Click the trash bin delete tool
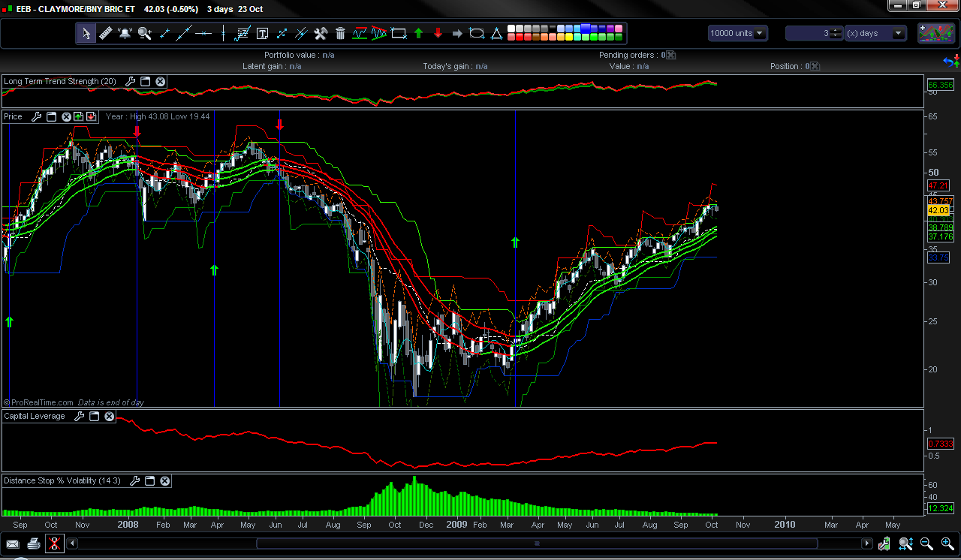This screenshot has width=961, height=560. coord(340,33)
